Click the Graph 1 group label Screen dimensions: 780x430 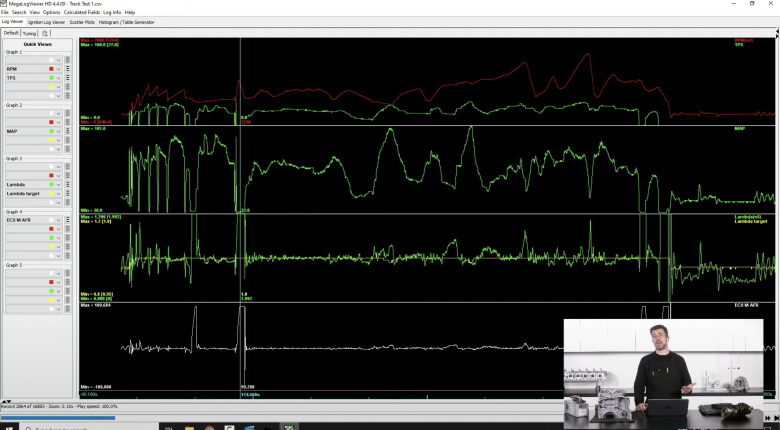[x=14, y=52]
